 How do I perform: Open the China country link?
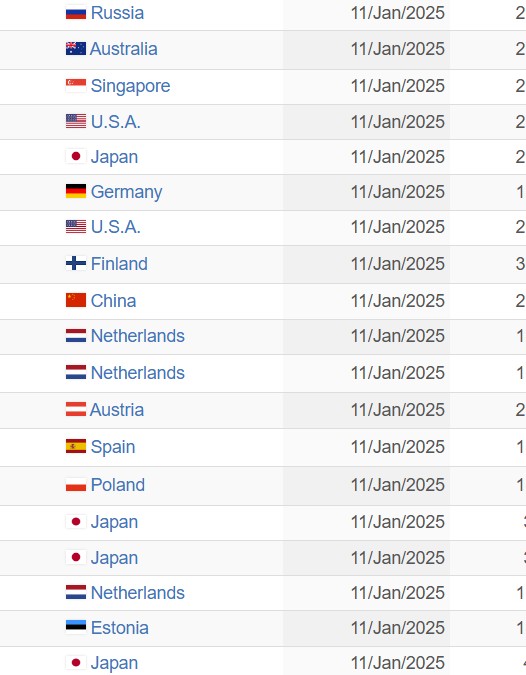coord(114,300)
